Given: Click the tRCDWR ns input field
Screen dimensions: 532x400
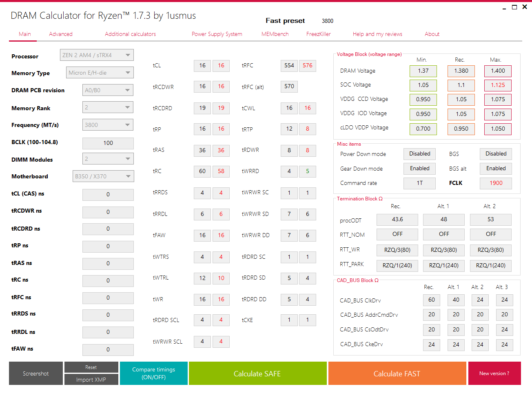Looking at the screenshot, I should 108,212.
